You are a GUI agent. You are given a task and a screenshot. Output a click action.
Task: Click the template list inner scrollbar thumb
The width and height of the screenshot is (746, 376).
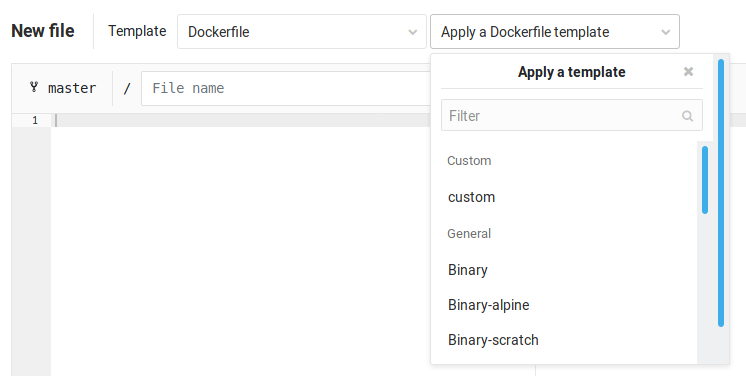coord(705,180)
